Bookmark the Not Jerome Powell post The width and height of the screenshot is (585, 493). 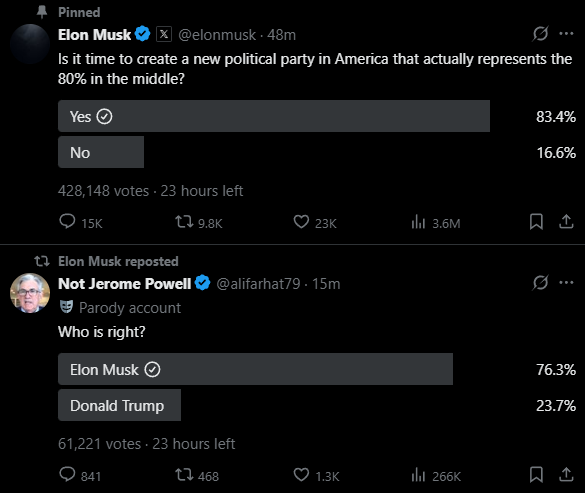click(536, 475)
